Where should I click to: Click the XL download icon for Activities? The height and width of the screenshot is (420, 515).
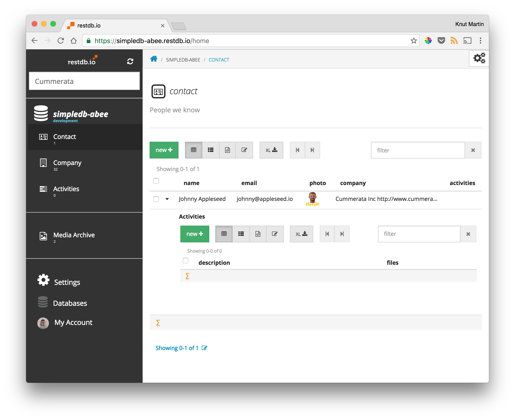pyautogui.click(x=301, y=234)
